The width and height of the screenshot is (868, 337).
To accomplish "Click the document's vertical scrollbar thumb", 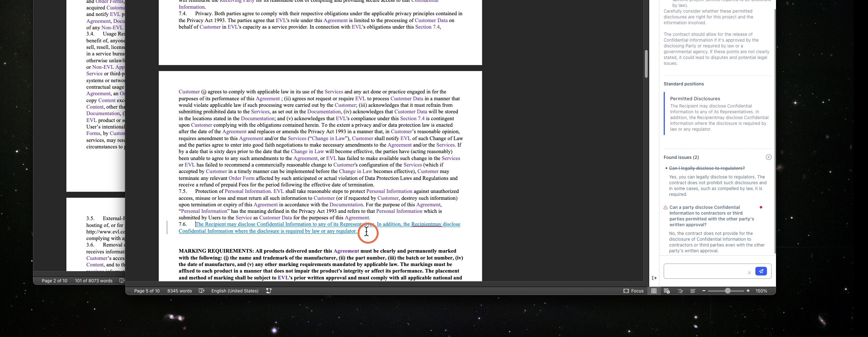I will (x=646, y=64).
